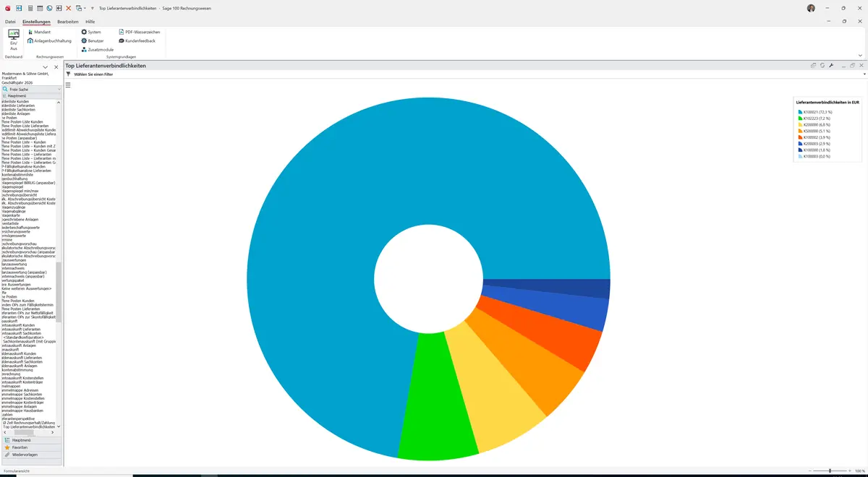Viewport: 868px width, 477px height.
Task: Open System settings gear
Action: coord(91,32)
